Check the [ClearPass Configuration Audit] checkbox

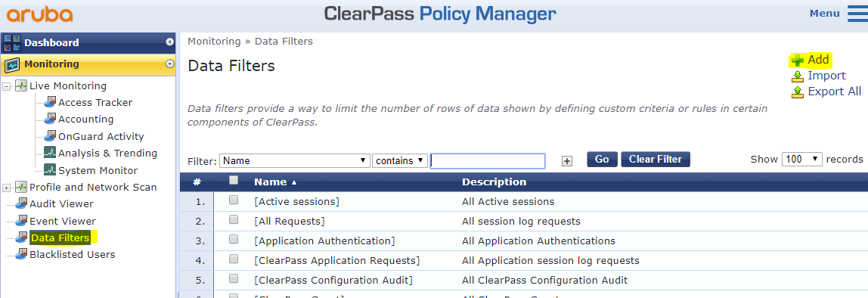[x=234, y=278]
